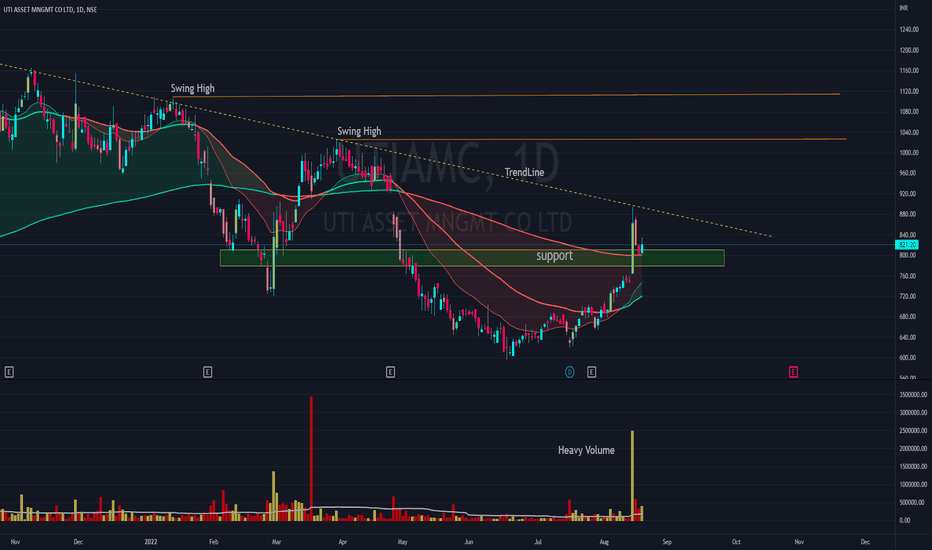Click the 'Heavy Volume' annotation
932x550 pixels.
tap(586, 450)
